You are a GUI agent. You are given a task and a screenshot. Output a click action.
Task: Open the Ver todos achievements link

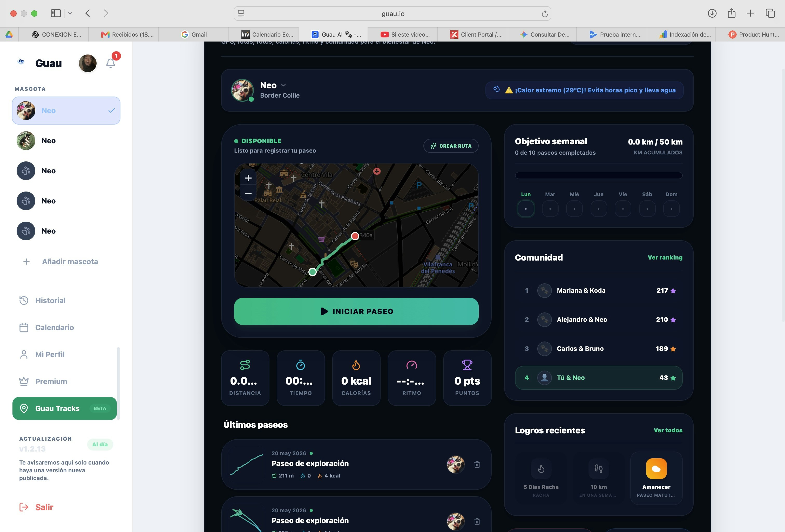coord(668,430)
